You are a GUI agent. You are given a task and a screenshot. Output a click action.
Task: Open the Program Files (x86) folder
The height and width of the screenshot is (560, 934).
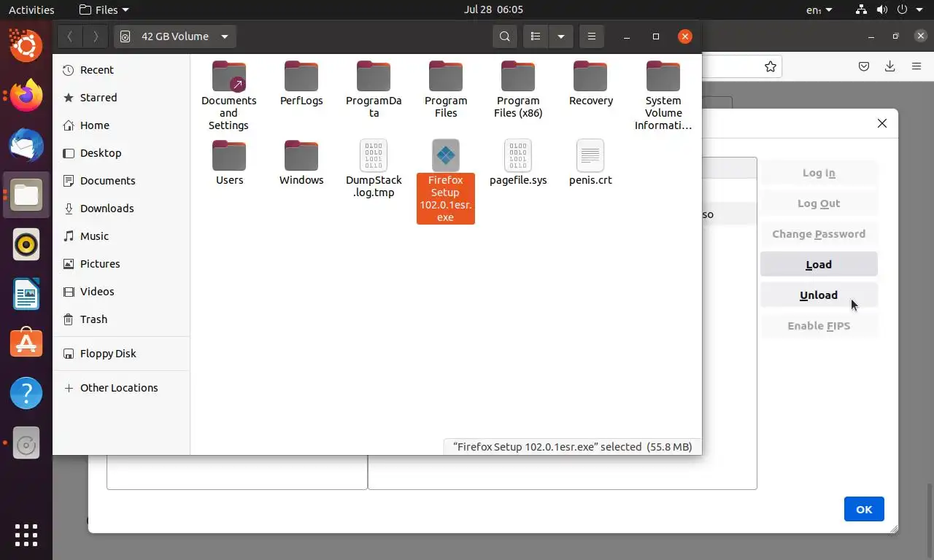pos(518,89)
